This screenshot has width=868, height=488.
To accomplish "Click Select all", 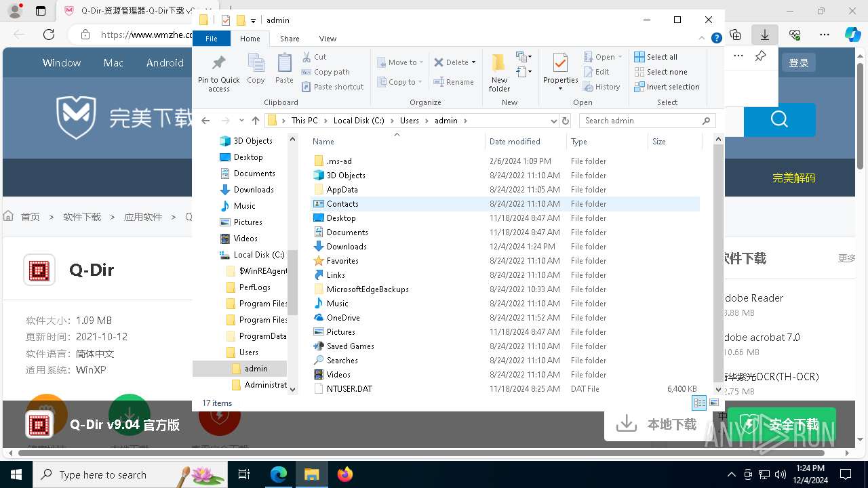I will pos(656,57).
